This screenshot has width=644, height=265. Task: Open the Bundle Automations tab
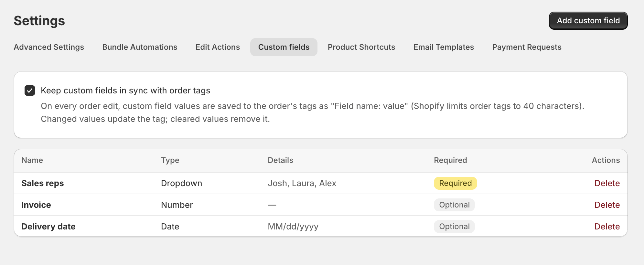[x=140, y=47]
